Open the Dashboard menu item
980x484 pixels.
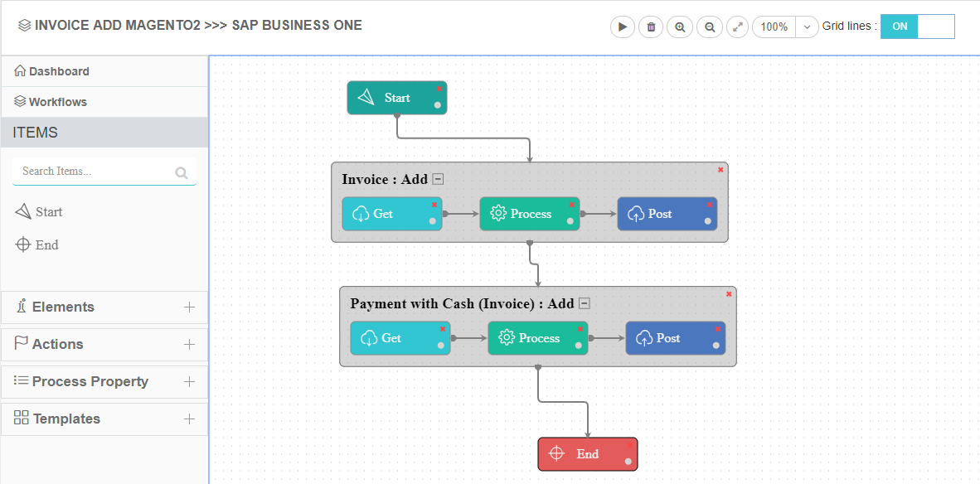(58, 71)
